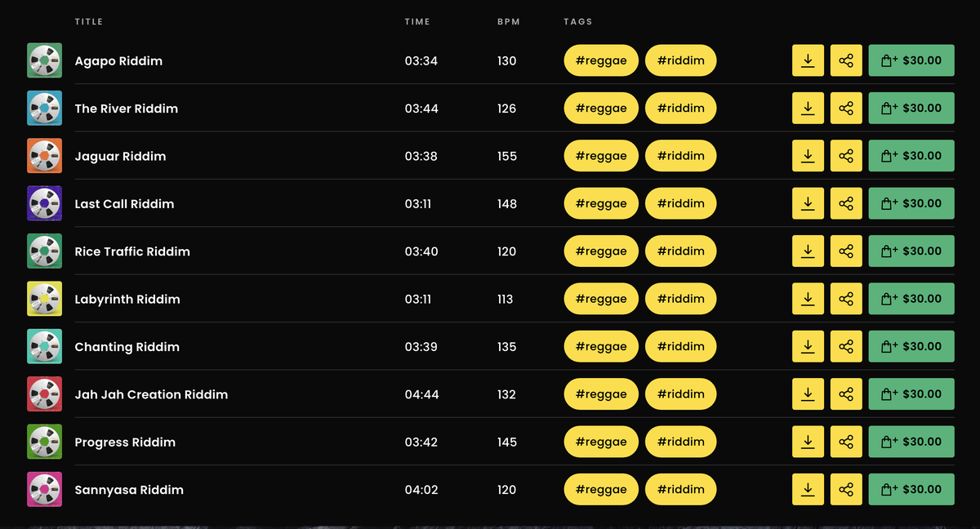This screenshot has height=529, width=980.
Task: Open the Jah Jah Creation Riddim title
Action: tap(151, 394)
